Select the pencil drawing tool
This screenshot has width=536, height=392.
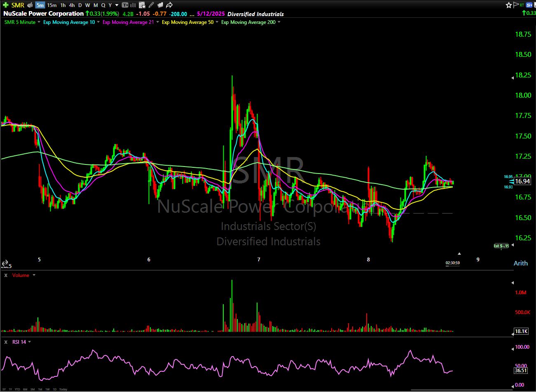pyautogui.click(x=151, y=5)
